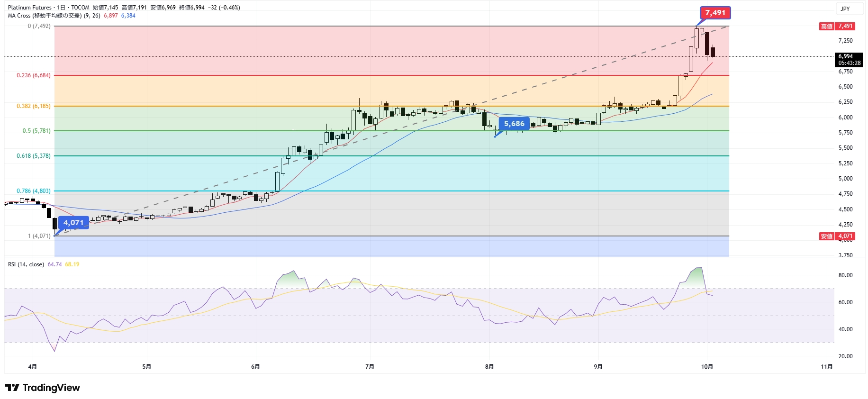
Task: Click the Platinum Futures symbol title
Action: tap(29, 8)
